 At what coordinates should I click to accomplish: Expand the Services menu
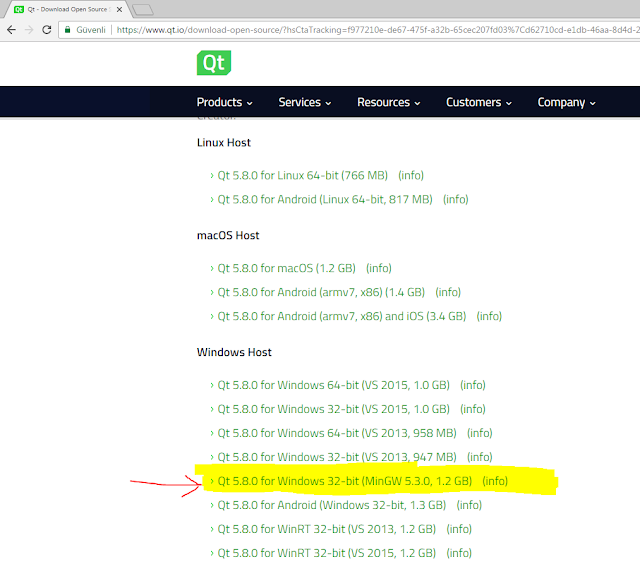pyautogui.click(x=304, y=102)
